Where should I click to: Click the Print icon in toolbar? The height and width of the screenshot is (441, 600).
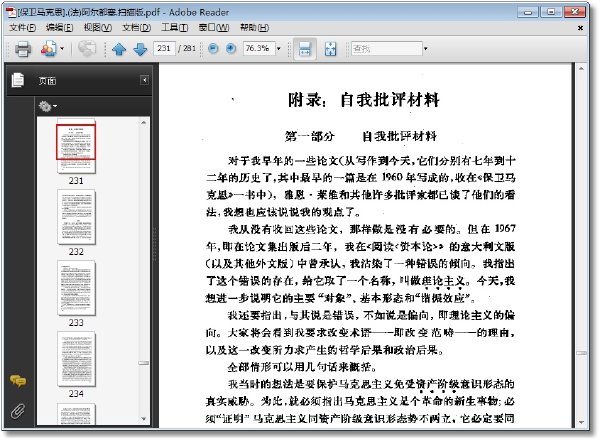click(23, 49)
